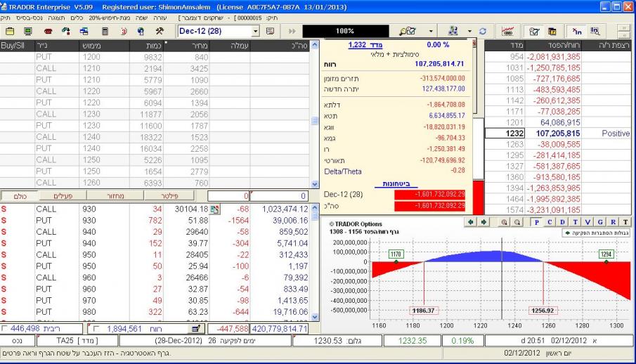
Task: Zoom in on the profit graph
Action: (x=505, y=221)
